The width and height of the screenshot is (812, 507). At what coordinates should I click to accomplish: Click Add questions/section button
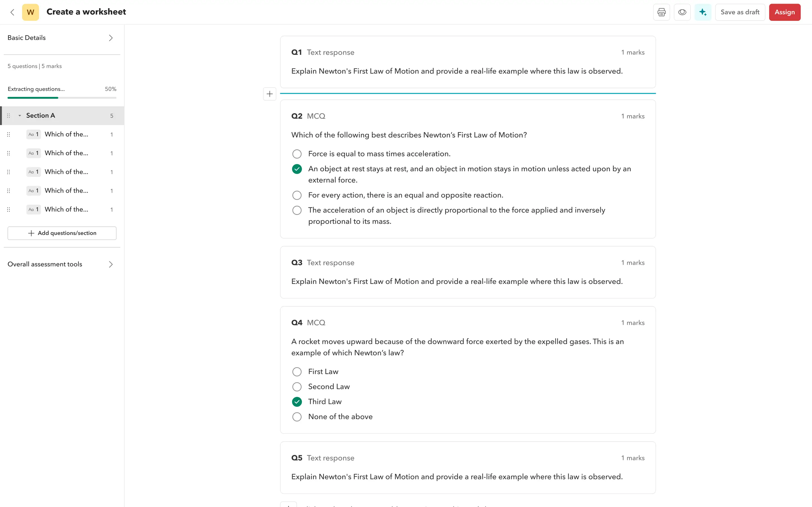point(62,233)
